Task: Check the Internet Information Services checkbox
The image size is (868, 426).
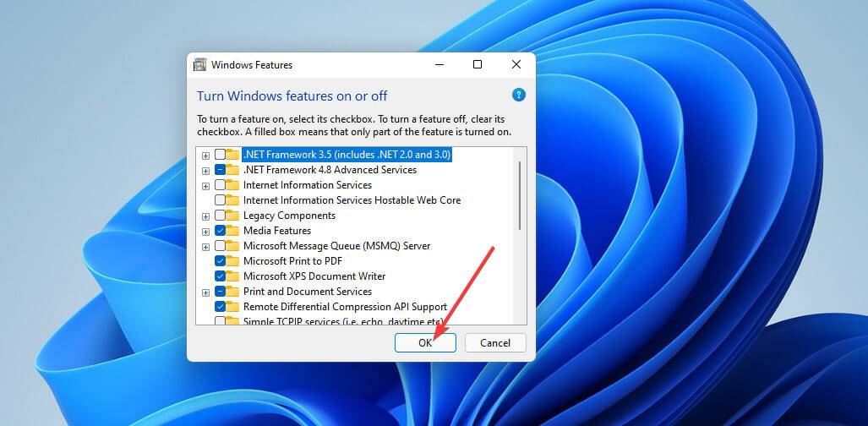Action: [220, 185]
